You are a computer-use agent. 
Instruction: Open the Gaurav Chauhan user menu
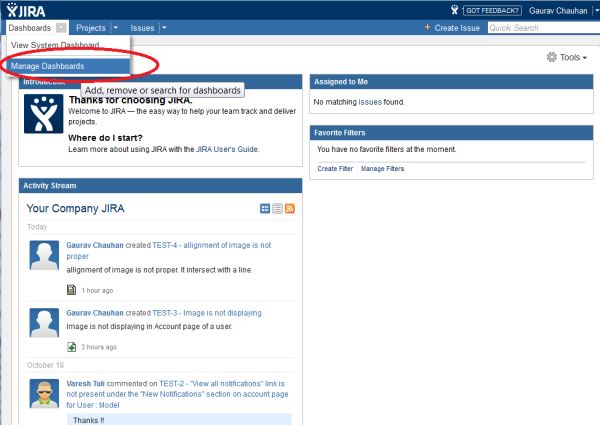click(x=558, y=11)
